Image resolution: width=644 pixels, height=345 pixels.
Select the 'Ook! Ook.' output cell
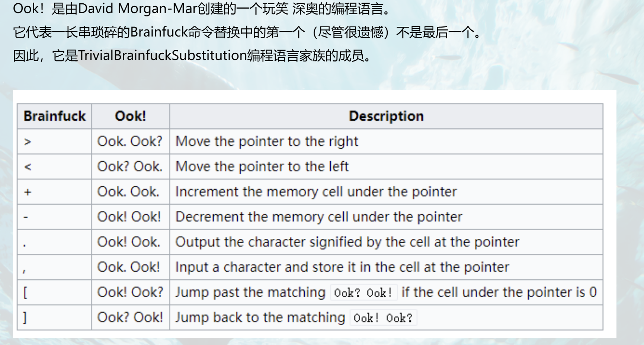click(x=131, y=242)
